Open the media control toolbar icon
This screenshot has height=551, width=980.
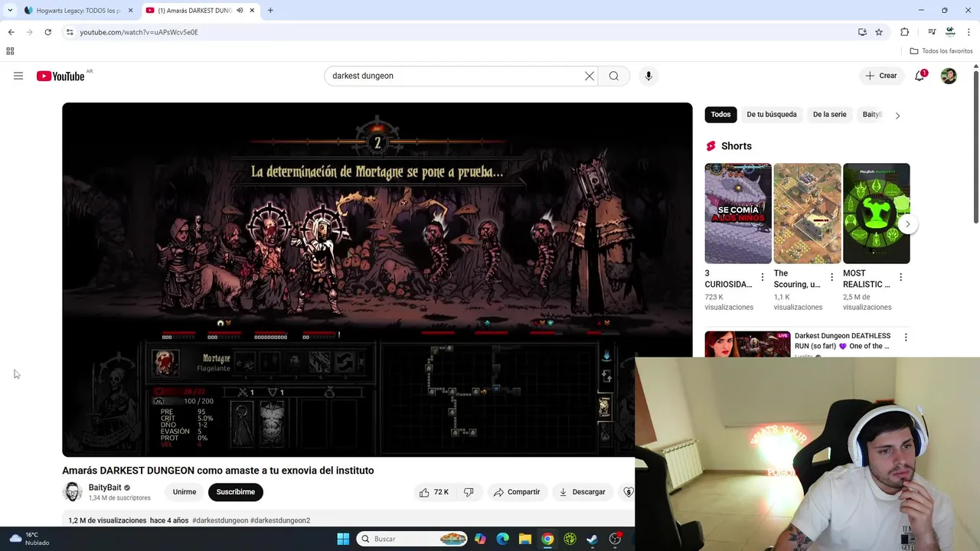coord(932,32)
